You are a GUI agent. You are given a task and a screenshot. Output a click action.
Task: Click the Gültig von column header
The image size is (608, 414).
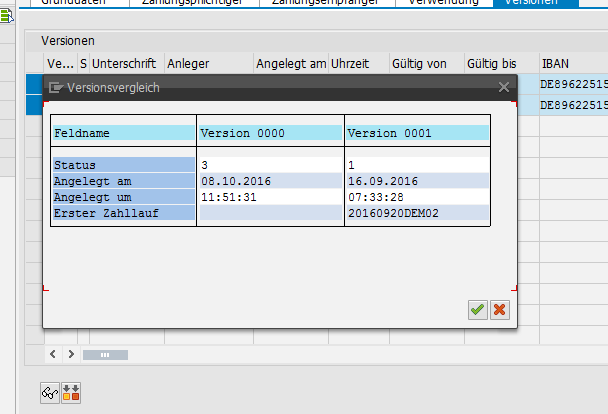(x=418, y=64)
